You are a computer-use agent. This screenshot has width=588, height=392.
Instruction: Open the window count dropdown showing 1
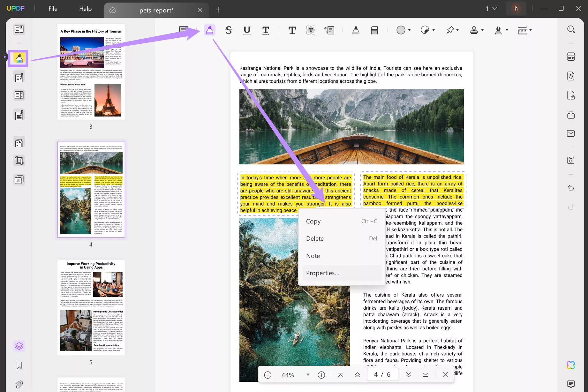click(x=492, y=9)
